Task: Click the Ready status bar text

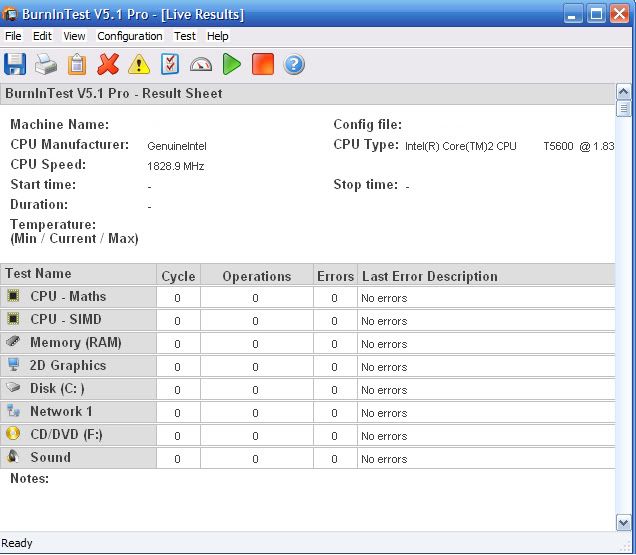Action: coord(17,543)
